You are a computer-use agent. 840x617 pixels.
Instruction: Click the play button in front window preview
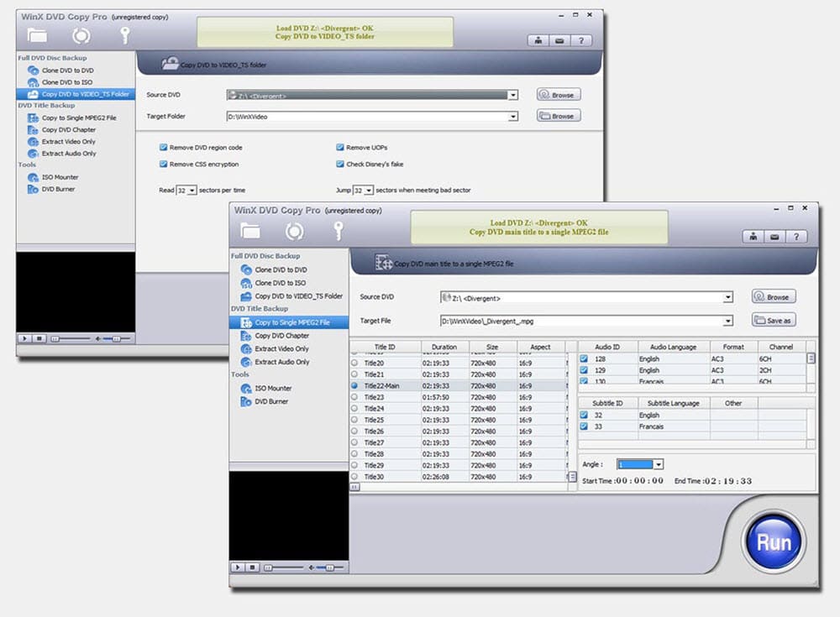[x=238, y=567]
